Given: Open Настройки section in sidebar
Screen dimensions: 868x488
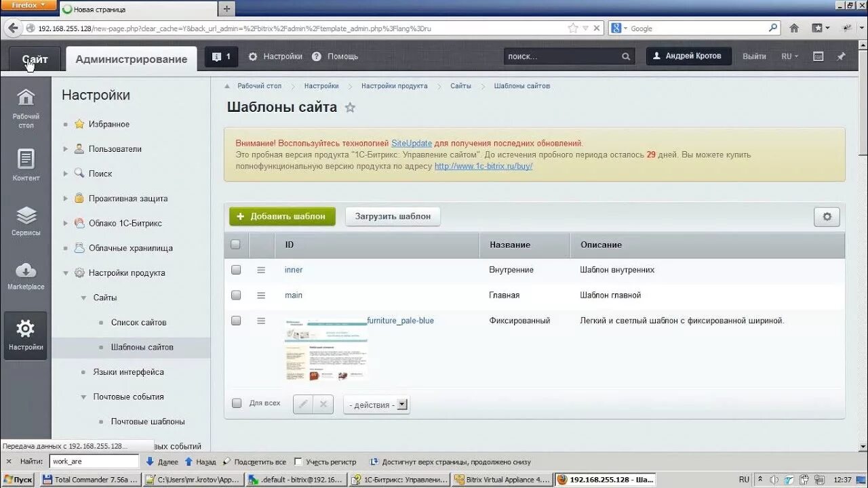Looking at the screenshot, I should click(x=26, y=335).
